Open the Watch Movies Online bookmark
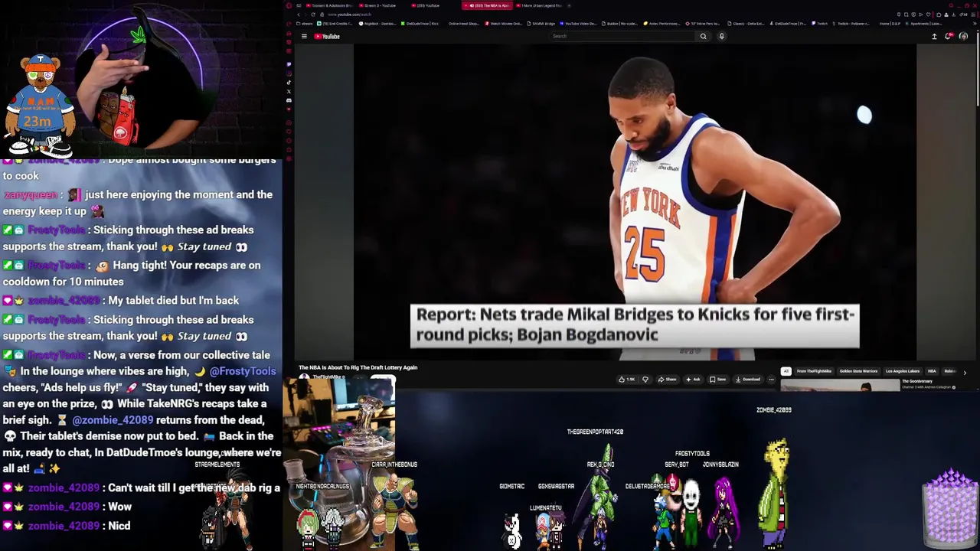980x551 pixels. tap(505, 24)
